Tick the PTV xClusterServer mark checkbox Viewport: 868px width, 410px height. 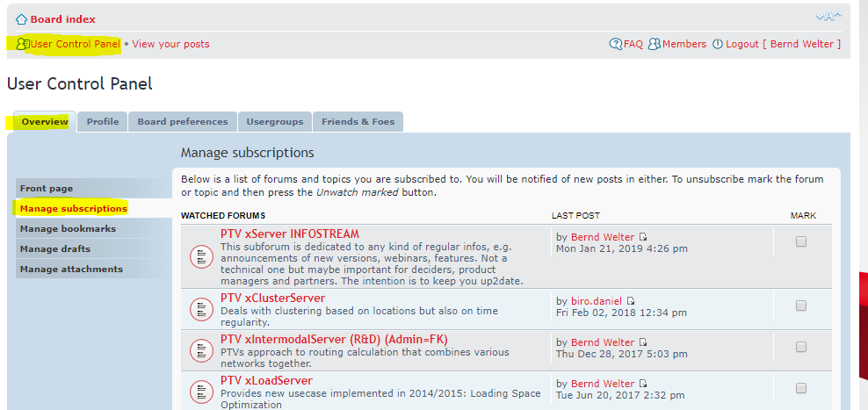(x=800, y=306)
